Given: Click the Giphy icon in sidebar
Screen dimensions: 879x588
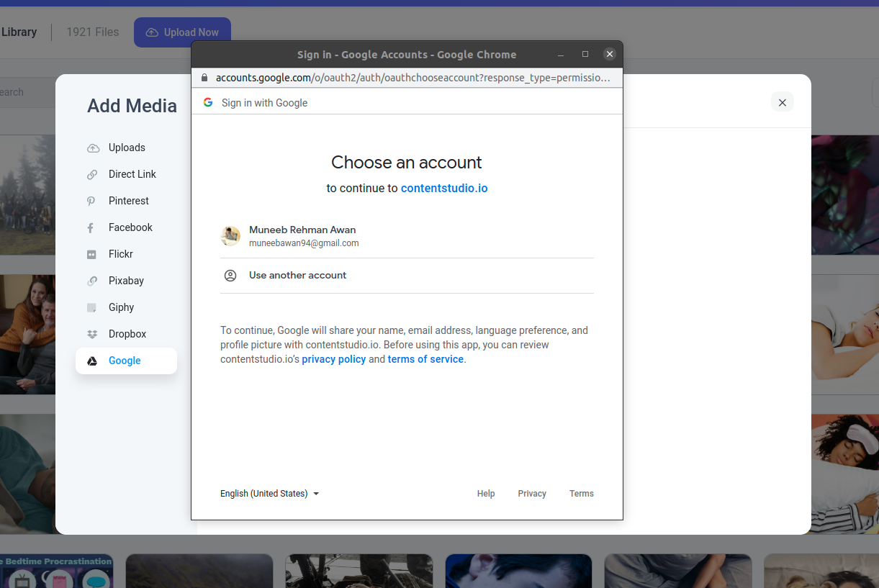Looking at the screenshot, I should pos(91,308).
